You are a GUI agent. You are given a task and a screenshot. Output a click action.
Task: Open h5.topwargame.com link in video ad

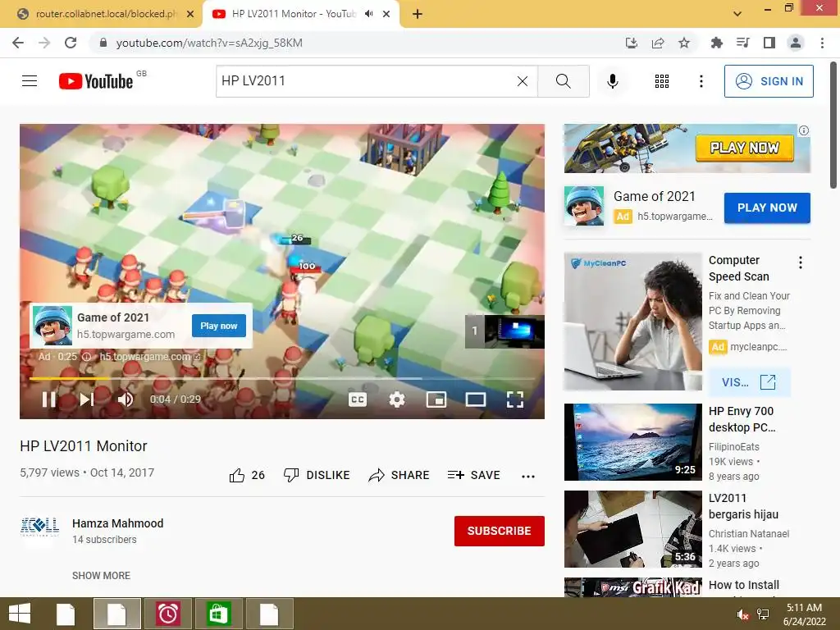tap(150, 357)
